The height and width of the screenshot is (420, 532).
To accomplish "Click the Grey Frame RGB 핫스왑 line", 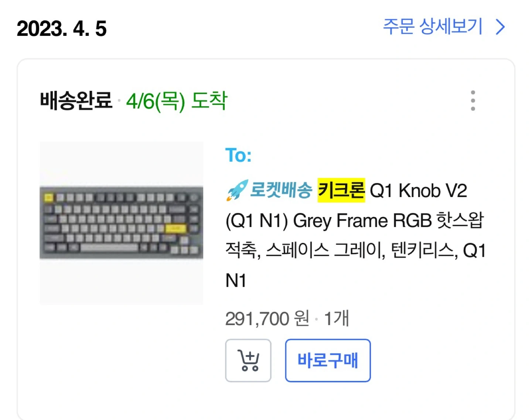I will [388, 221].
